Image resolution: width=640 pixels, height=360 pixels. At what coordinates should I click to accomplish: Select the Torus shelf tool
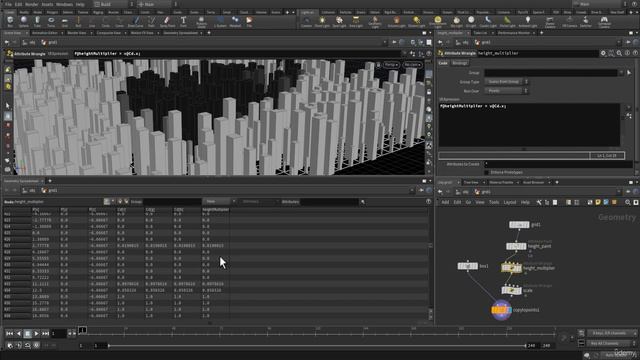(51, 22)
